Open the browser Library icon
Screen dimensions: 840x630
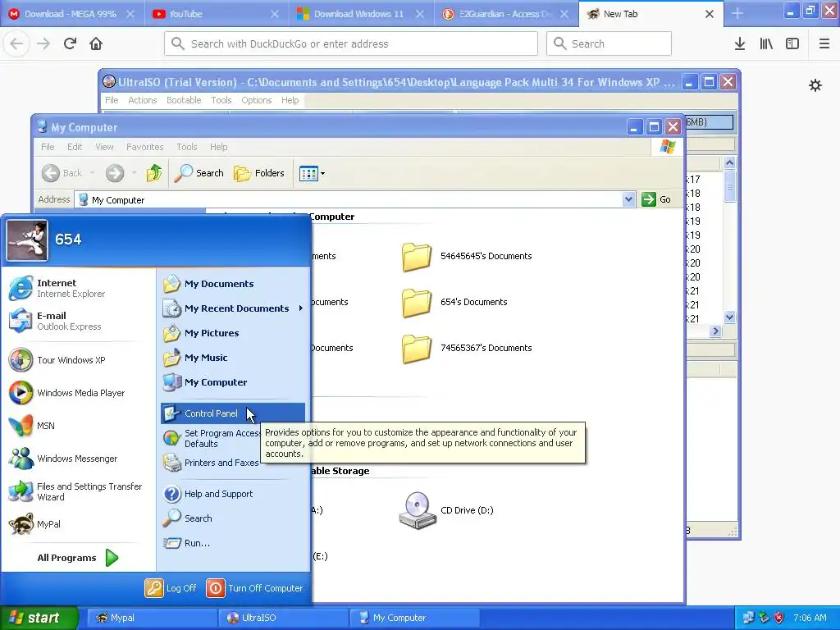766,44
